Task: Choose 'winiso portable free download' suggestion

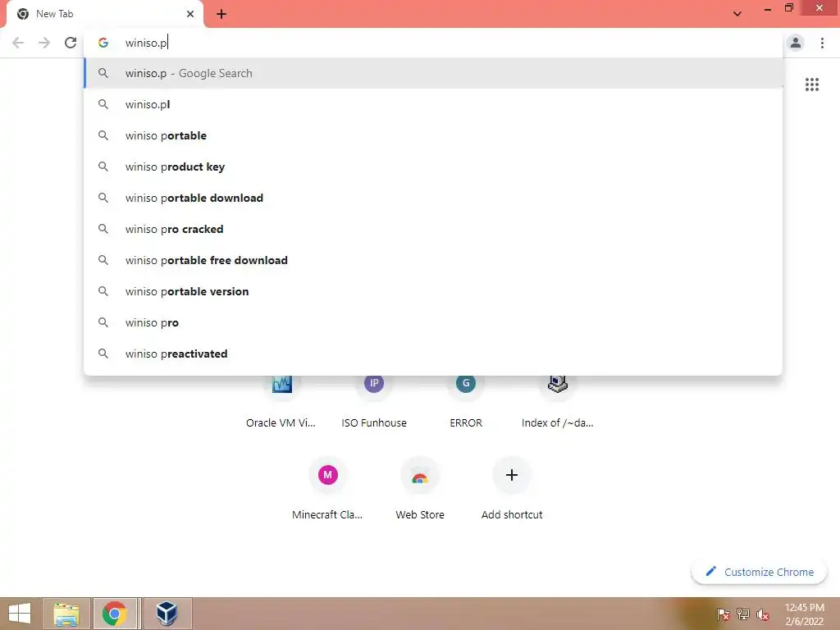Action: pyautogui.click(x=433, y=260)
